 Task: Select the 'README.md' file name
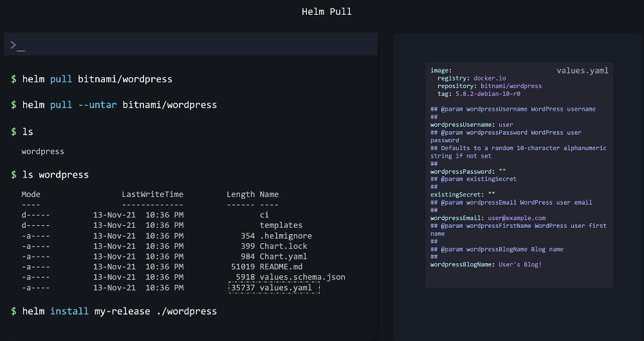click(281, 266)
